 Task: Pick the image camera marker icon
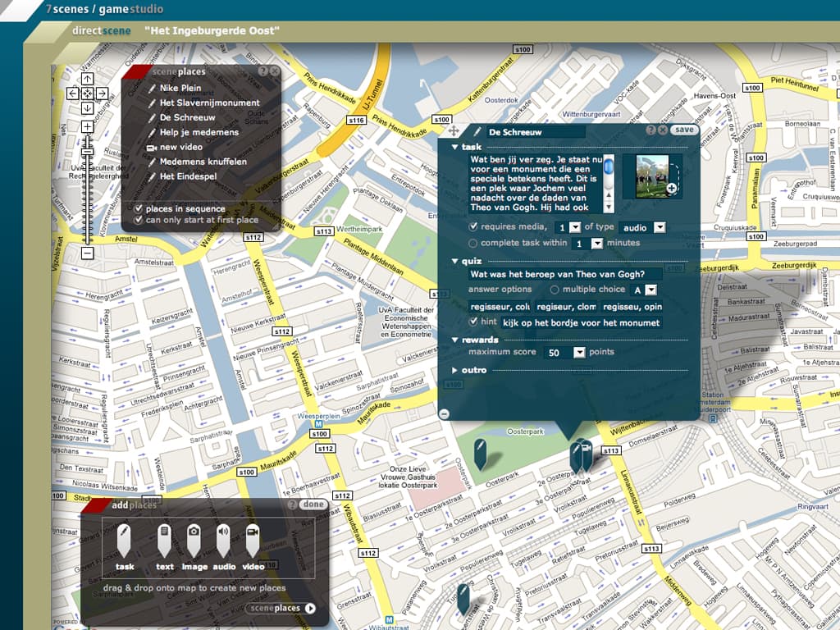pyautogui.click(x=194, y=541)
